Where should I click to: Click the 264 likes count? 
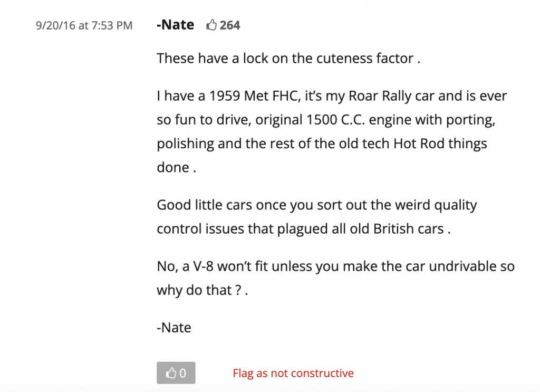(x=230, y=25)
